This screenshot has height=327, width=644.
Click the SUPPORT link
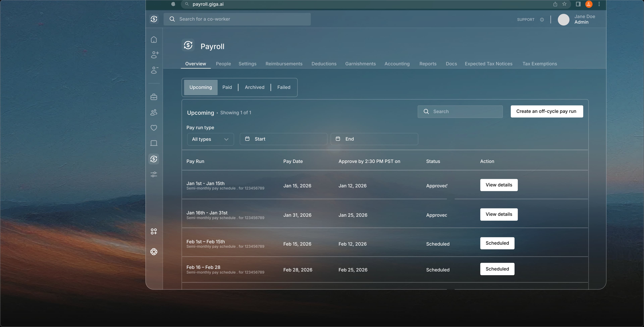526,19
